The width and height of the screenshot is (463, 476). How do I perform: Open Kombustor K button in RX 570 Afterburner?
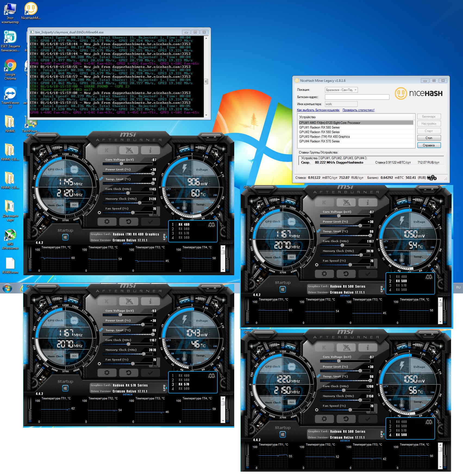coord(107,301)
